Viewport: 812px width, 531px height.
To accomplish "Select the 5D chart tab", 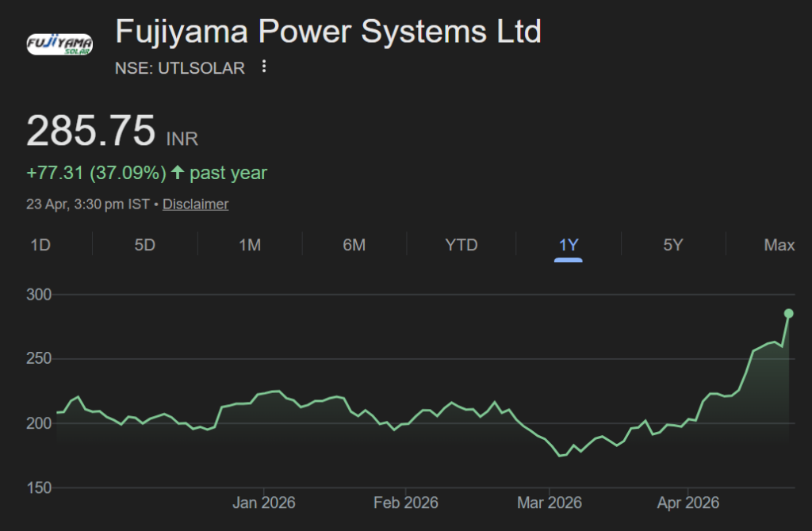I will point(144,245).
